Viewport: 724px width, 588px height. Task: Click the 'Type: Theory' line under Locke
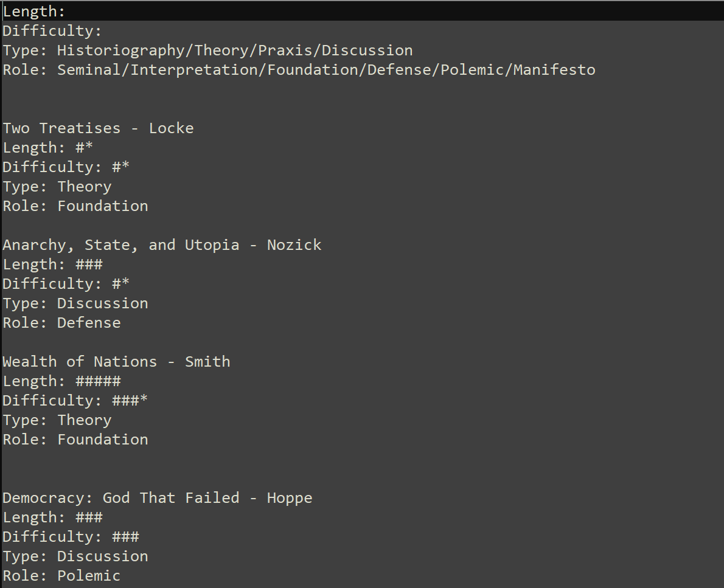click(x=57, y=187)
